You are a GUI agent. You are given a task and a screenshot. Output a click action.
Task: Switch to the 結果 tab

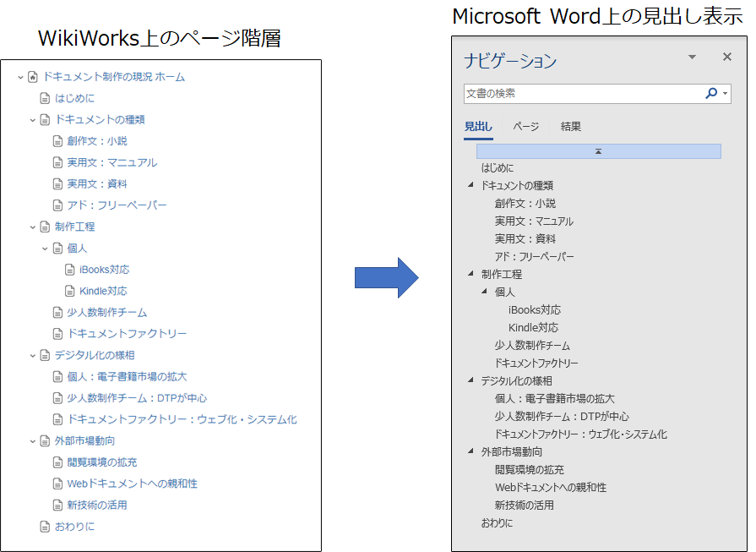point(571,127)
